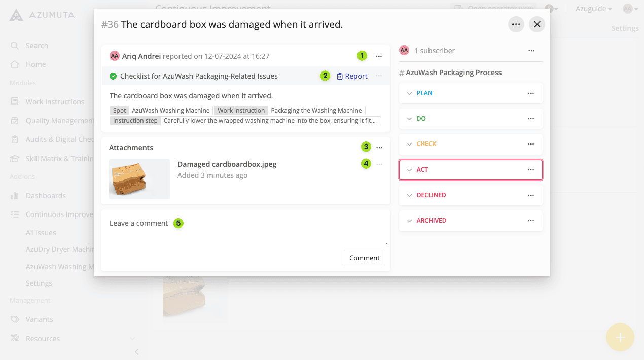644x360 pixels.
Task: Open the issue options ellipsis menu in header
Action: click(516, 24)
